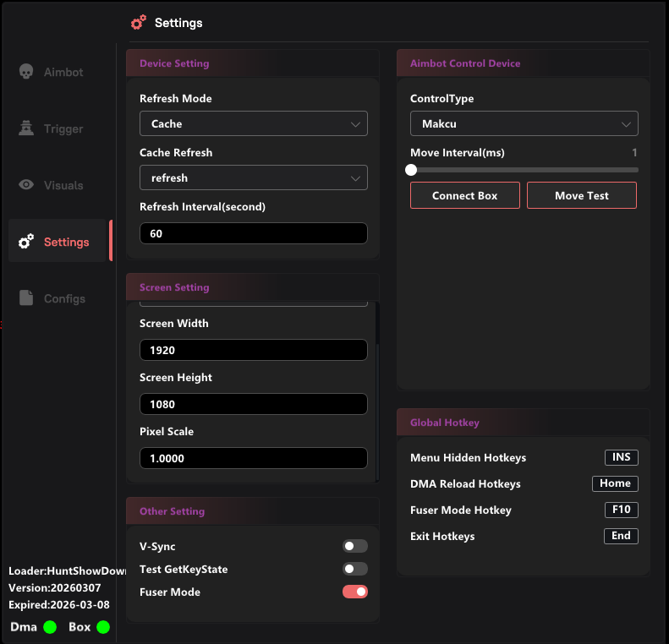Change the Exit Hotkeys End binding

click(x=621, y=536)
